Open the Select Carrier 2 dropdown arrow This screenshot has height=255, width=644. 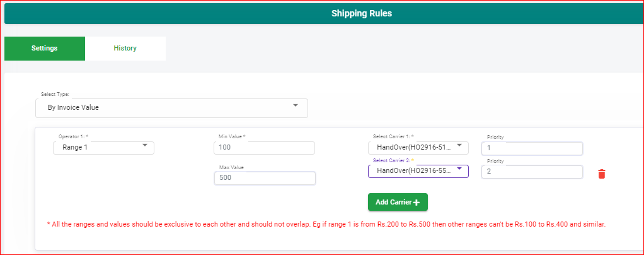pos(459,169)
